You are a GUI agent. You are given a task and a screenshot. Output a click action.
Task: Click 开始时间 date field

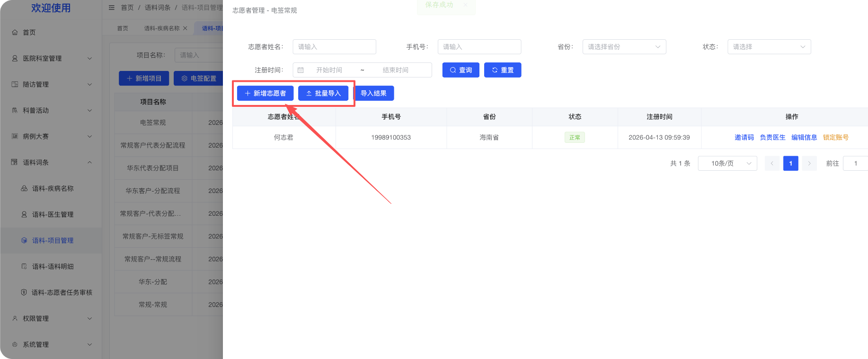point(329,70)
